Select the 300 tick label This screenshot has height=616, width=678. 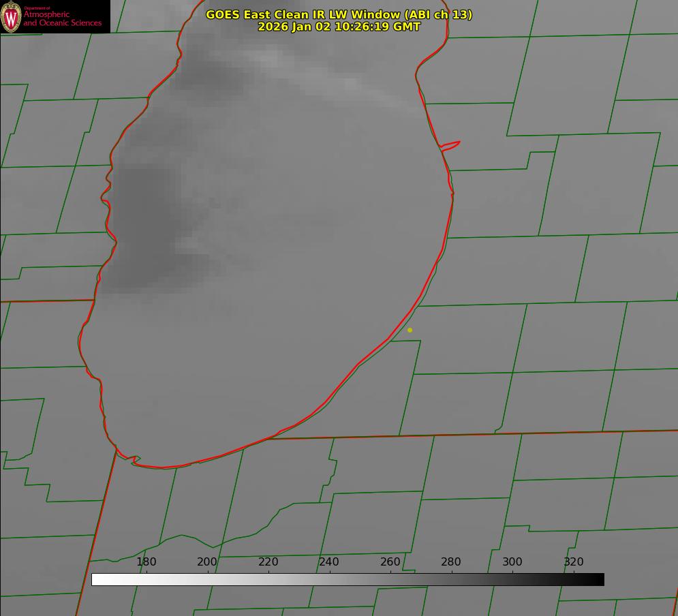(x=512, y=562)
